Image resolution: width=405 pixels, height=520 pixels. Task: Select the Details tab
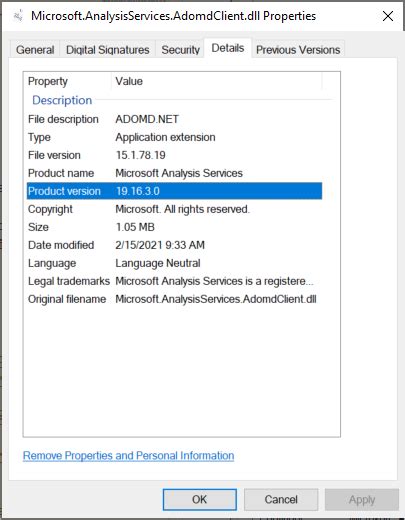(228, 48)
